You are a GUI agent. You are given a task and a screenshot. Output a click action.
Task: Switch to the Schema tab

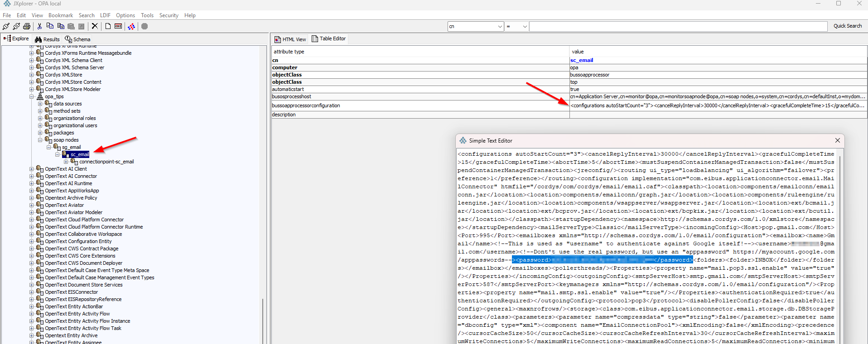point(78,39)
